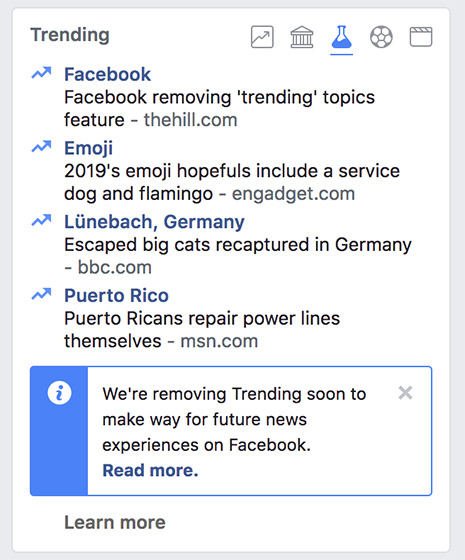Click trending arrow beside Puerto Rico
465x560 pixels.
[x=41, y=294]
